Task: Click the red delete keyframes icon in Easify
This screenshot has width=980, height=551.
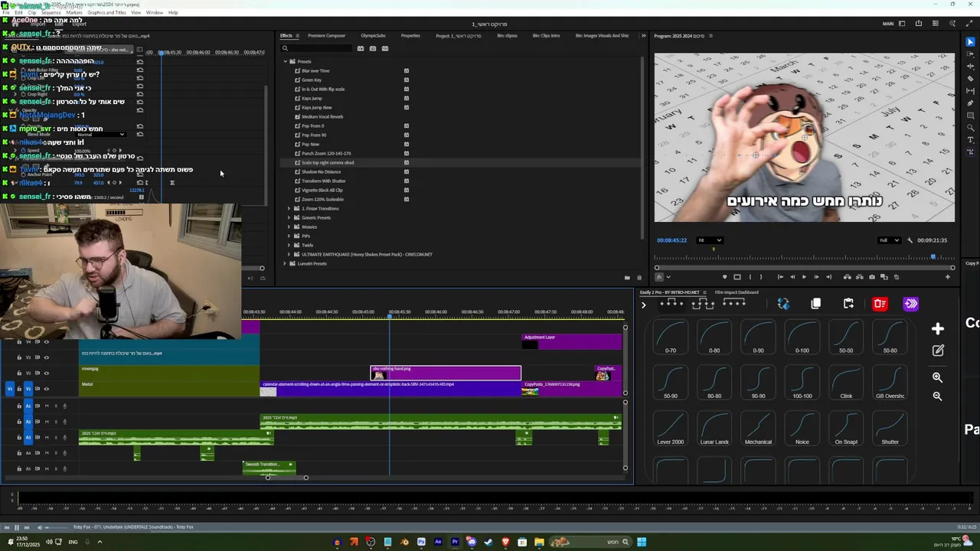Action: pyautogui.click(x=880, y=304)
